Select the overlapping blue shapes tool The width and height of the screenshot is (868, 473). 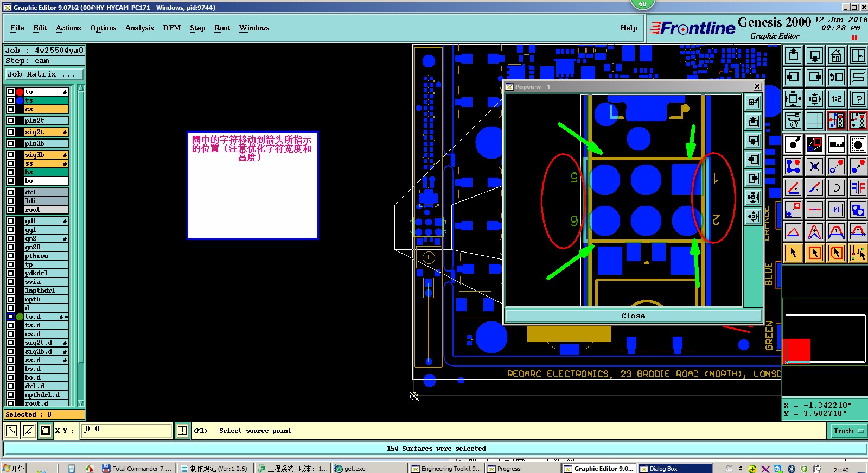(858, 210)
